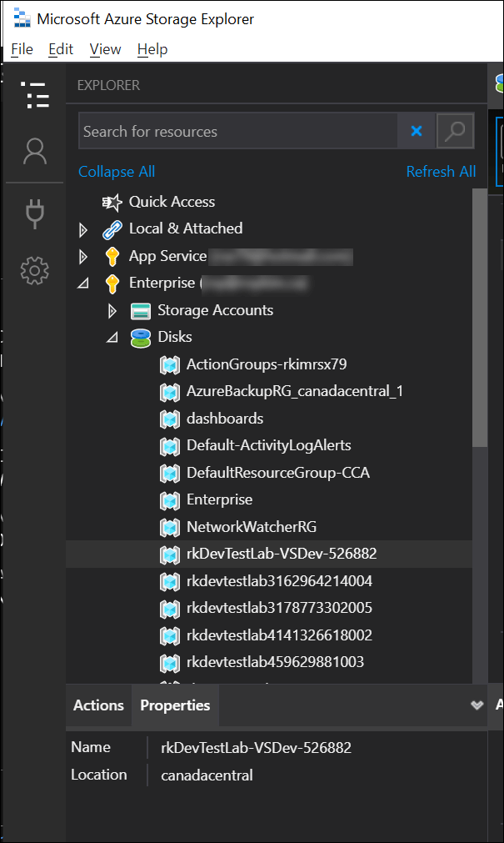Click the Search for resources field
This screenshot has width=504, height=843.
[x=237, y=131]
